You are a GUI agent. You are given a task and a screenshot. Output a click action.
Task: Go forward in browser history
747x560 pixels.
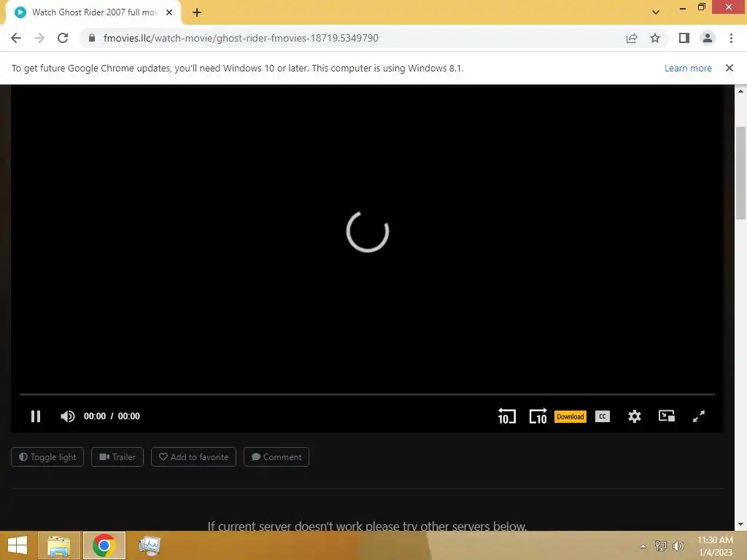(39, 38)
